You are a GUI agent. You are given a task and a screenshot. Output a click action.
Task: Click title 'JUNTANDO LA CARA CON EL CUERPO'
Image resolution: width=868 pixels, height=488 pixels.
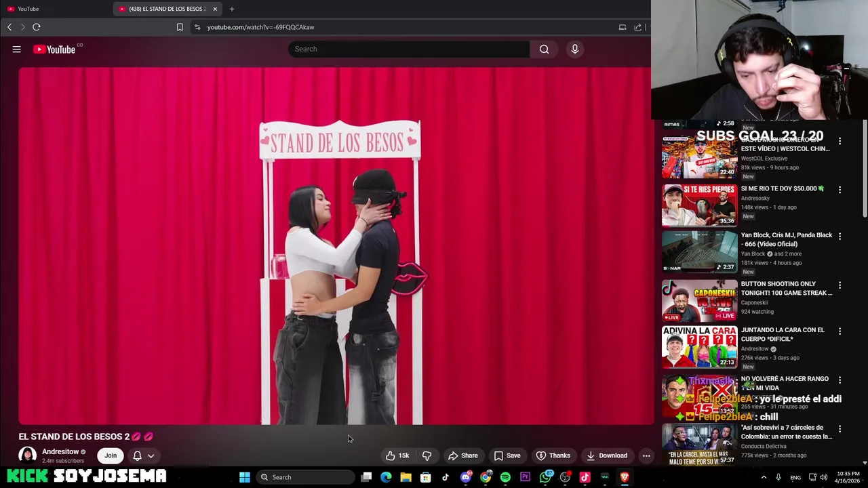coord(783,334)
